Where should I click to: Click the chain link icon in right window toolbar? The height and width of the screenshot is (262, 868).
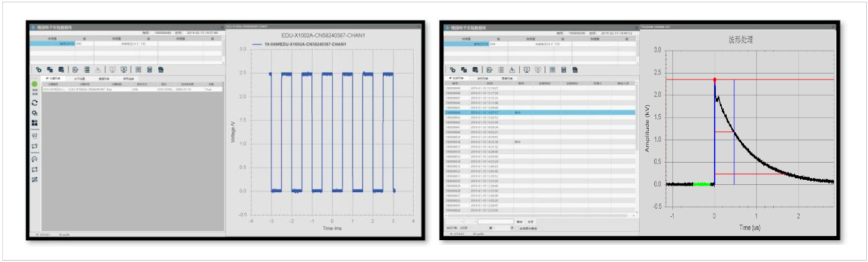pyautogui.click(x=453, y=70)
